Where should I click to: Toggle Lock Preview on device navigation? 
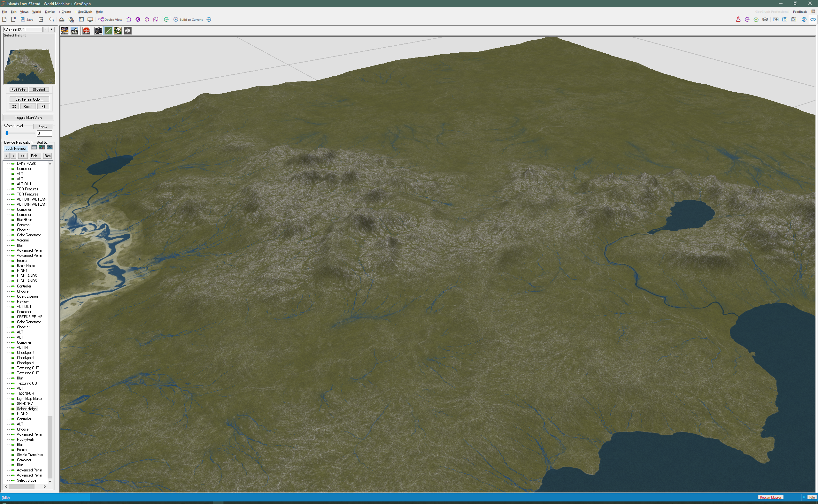16,149
